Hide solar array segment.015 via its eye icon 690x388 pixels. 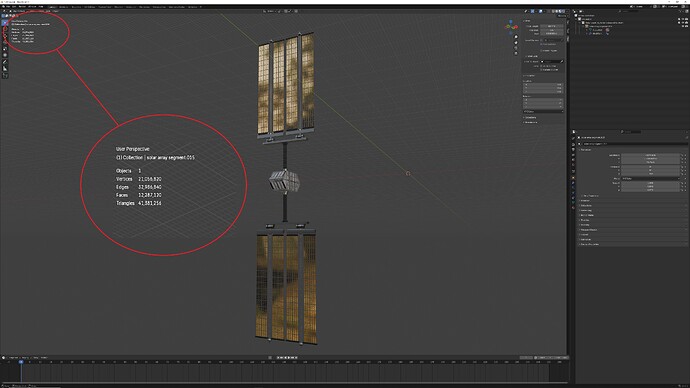(x=683, y=26)
